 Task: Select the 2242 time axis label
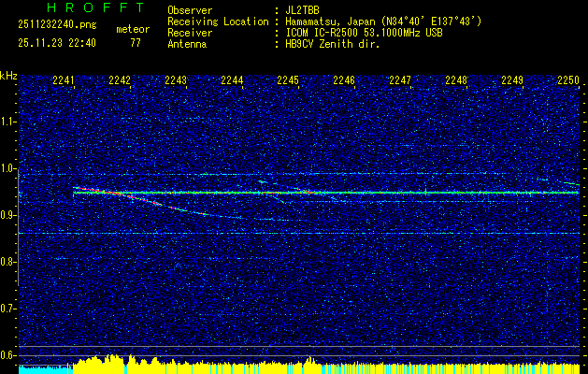(120, 81)
